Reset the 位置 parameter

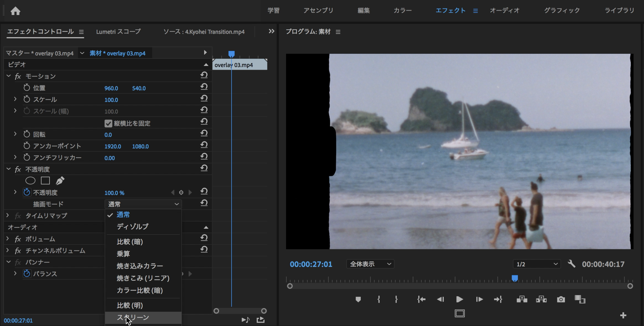[204, 87]
